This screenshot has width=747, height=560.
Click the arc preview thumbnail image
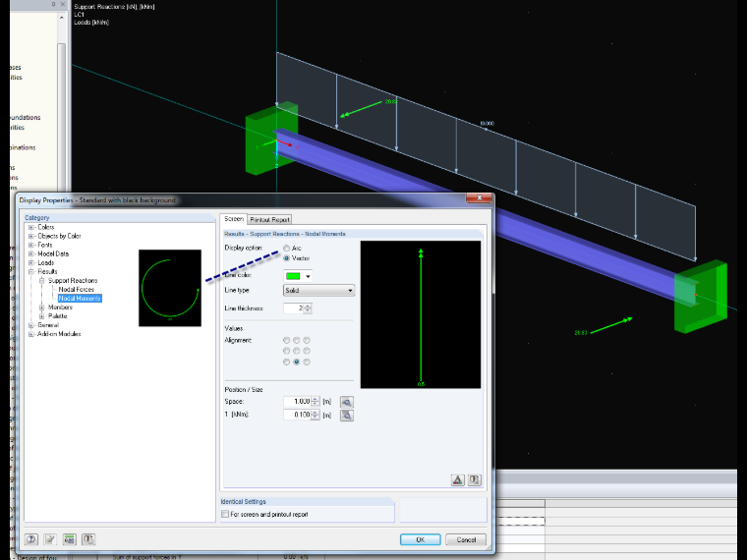[170, 288]
